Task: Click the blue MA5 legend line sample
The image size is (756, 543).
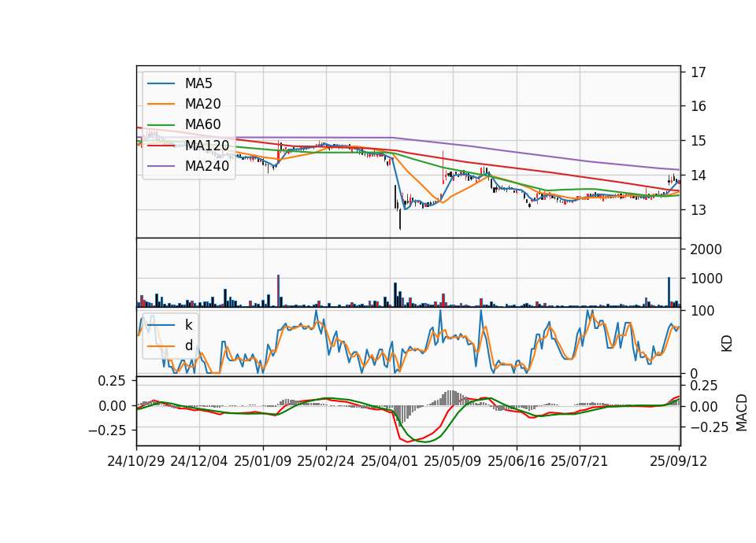Action: coord(161,83)
